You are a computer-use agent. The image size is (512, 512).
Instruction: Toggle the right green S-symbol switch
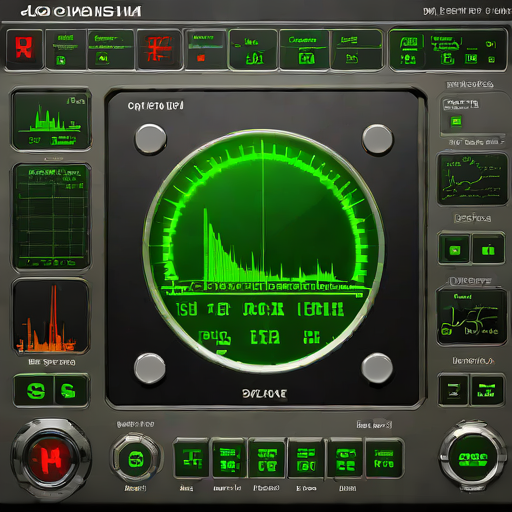pos(71,391)
